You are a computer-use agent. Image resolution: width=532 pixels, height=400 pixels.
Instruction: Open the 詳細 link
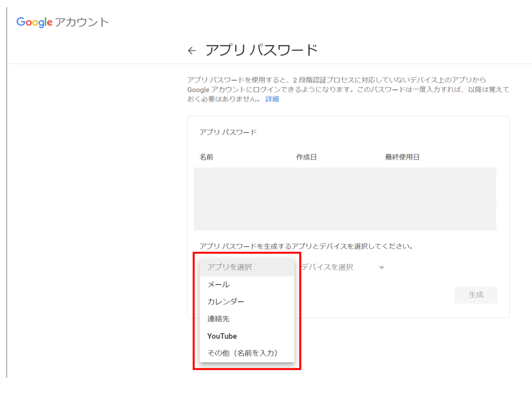click(272, 99)
